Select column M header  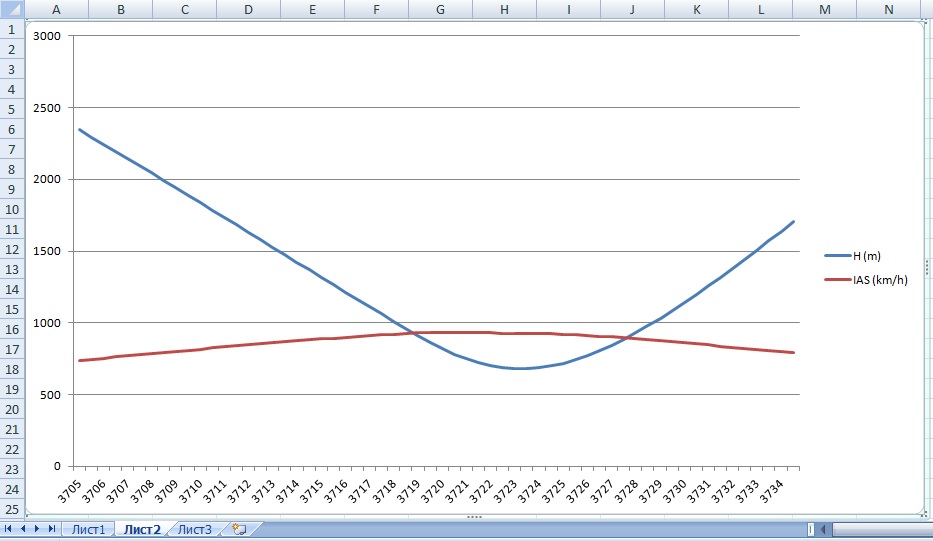pos(824,10)
